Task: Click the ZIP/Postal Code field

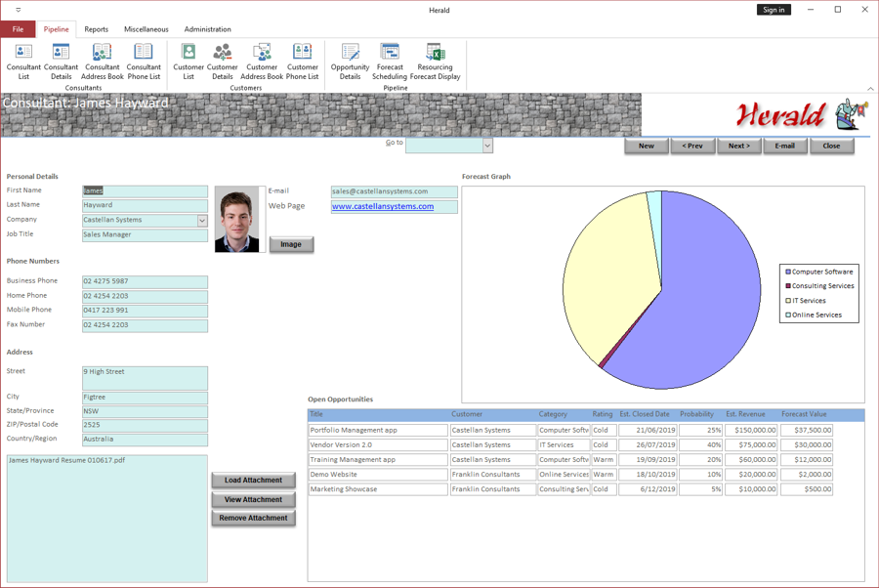Action: click(x=145, y=426)
